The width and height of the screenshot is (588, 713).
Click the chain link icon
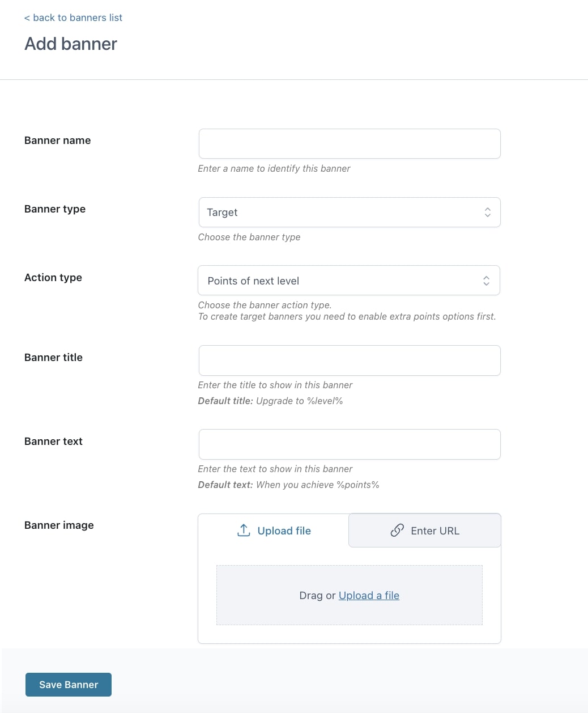coord(397,530)
